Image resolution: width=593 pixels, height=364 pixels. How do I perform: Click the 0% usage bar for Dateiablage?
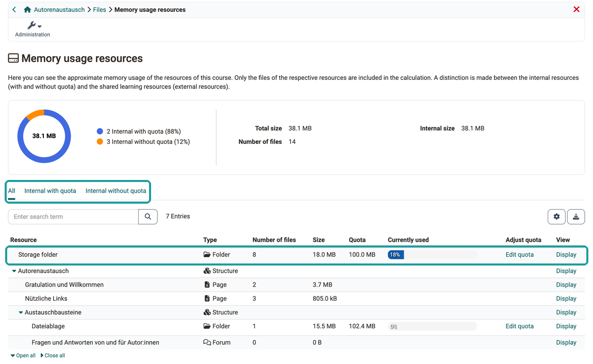click(432, 326)
